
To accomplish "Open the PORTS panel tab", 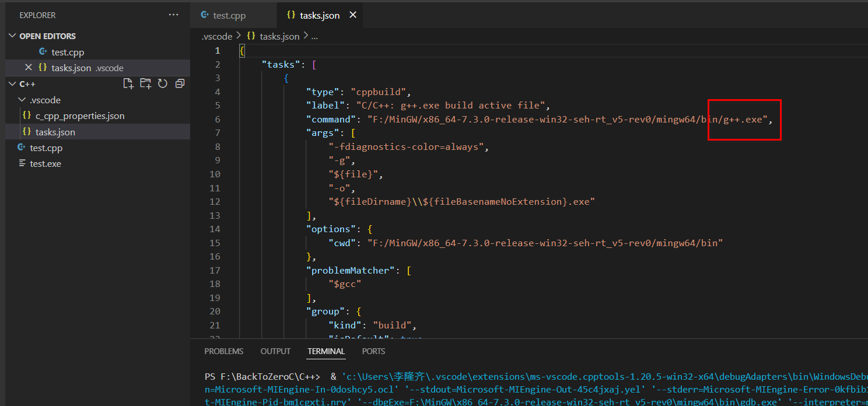I will tap(373, 351).
